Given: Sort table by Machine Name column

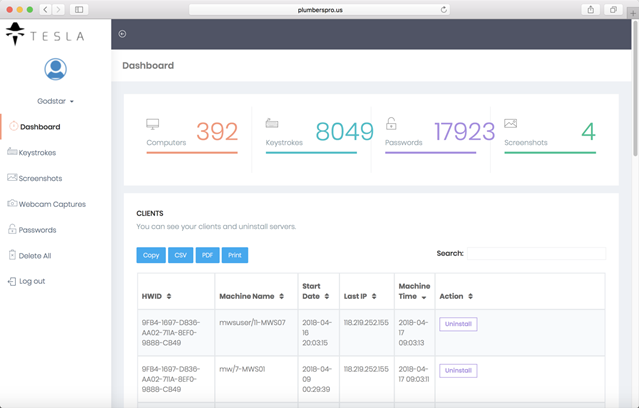Looking at the screenshot, I should (251, 296).
